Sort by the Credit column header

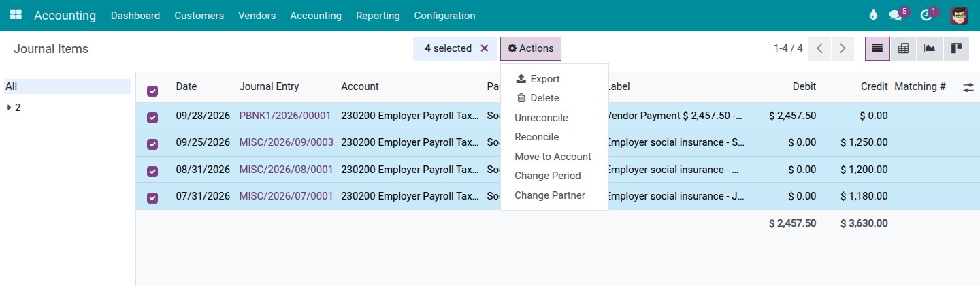click(874, 86)
